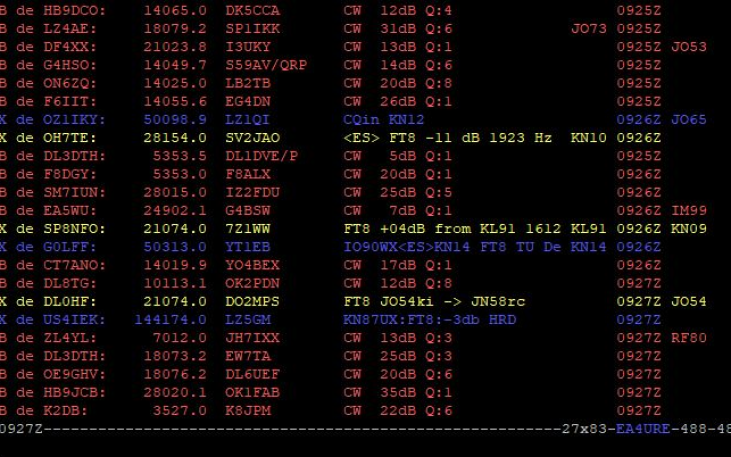Select spotter DF4XX
731x457 pixels.
70,47
